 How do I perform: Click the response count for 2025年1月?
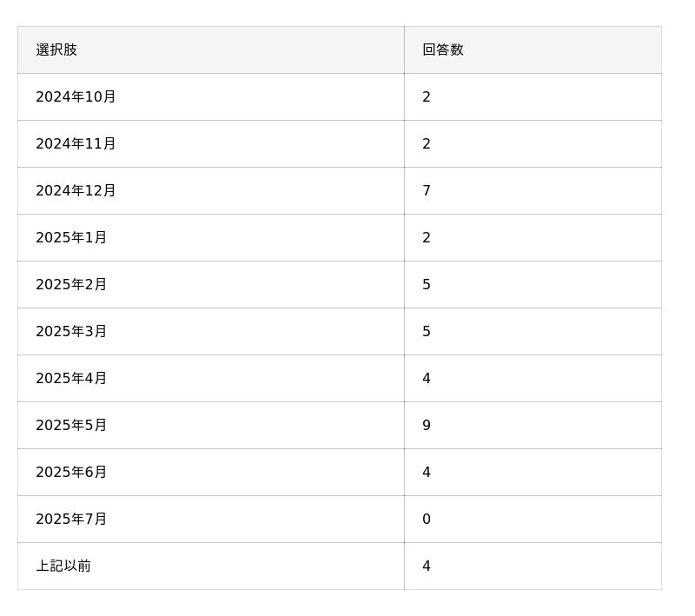(x=427, y=238)
